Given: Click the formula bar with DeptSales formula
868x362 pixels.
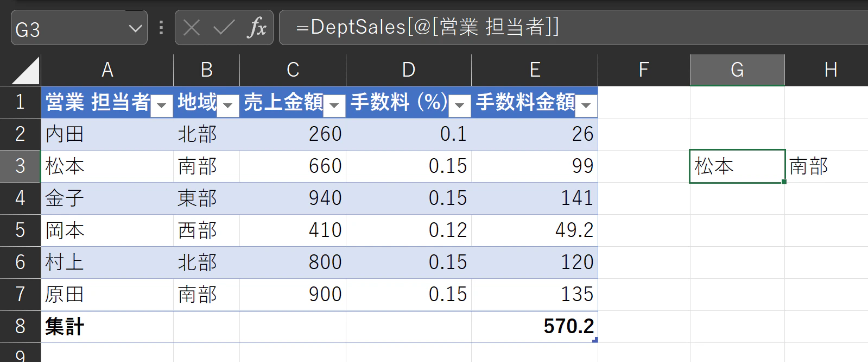Looking at the screenshot, I should tap(573, 27).
